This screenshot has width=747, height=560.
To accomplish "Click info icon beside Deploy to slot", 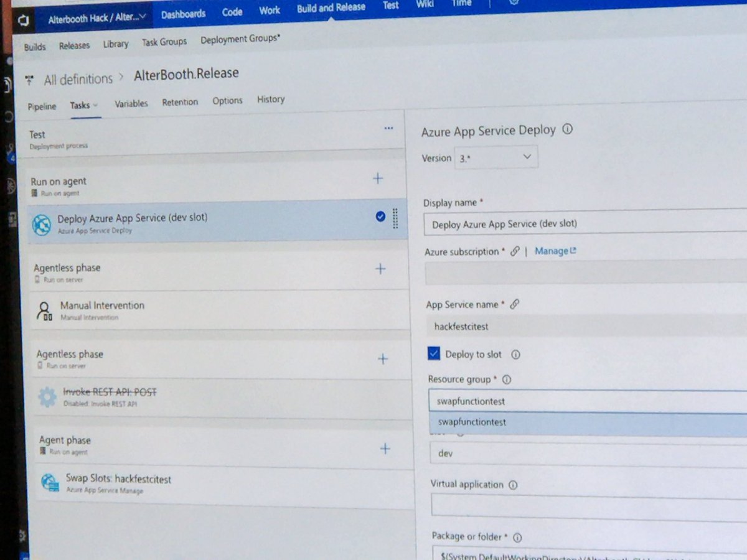I will tap(515, 355).
